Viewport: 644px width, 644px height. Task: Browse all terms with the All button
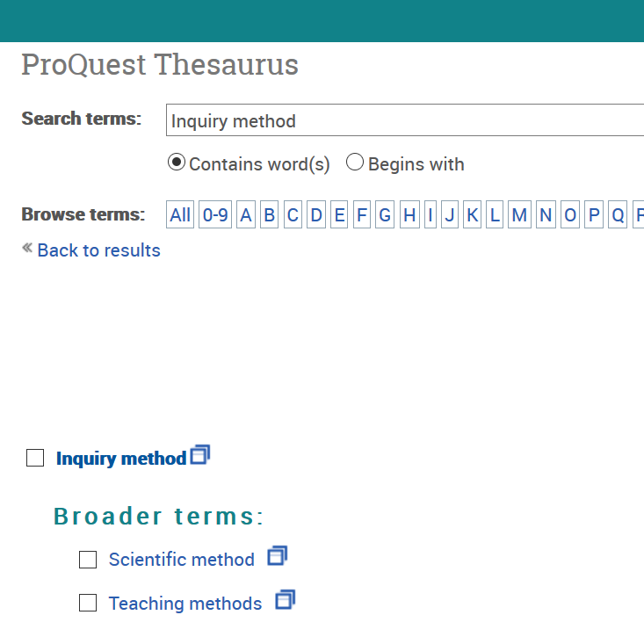coord(180,214)
